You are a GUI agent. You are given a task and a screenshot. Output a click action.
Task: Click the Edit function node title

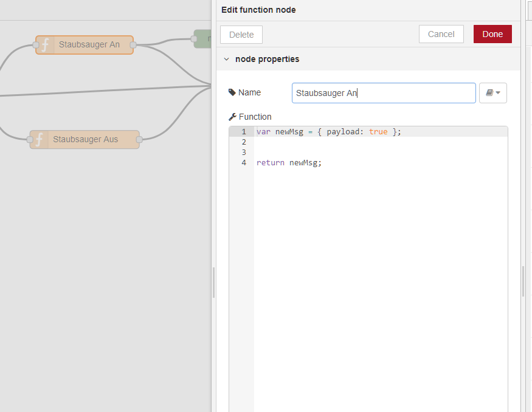coord(258,10)
